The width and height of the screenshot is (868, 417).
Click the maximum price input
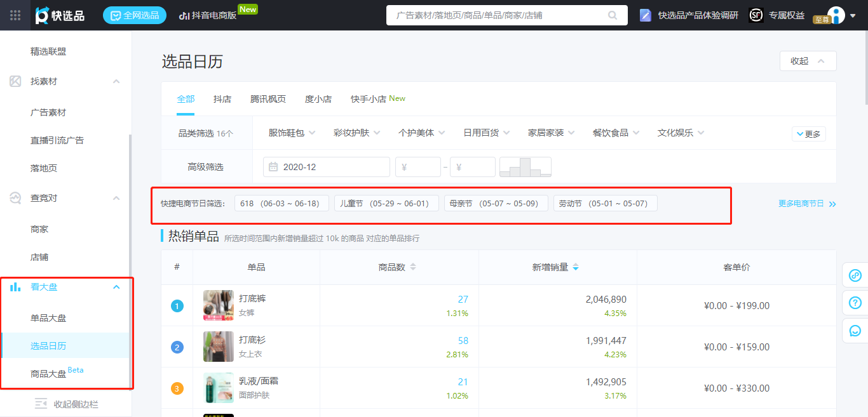click(473, 167)
